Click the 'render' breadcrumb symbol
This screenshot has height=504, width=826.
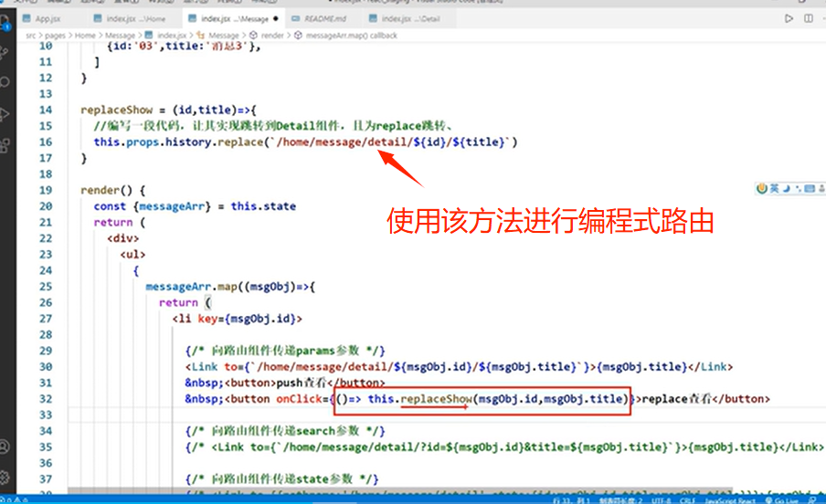pyautogui.click(x=271, y=36)
